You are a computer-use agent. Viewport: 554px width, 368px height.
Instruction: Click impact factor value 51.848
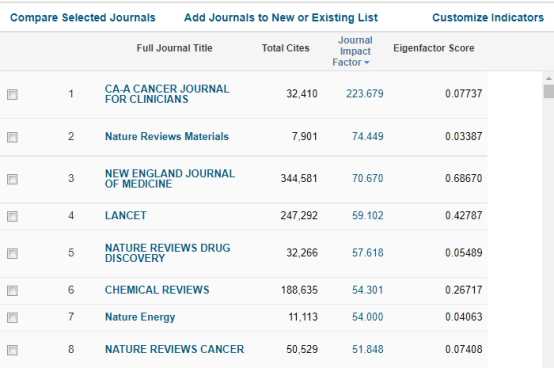pos(367,349)
